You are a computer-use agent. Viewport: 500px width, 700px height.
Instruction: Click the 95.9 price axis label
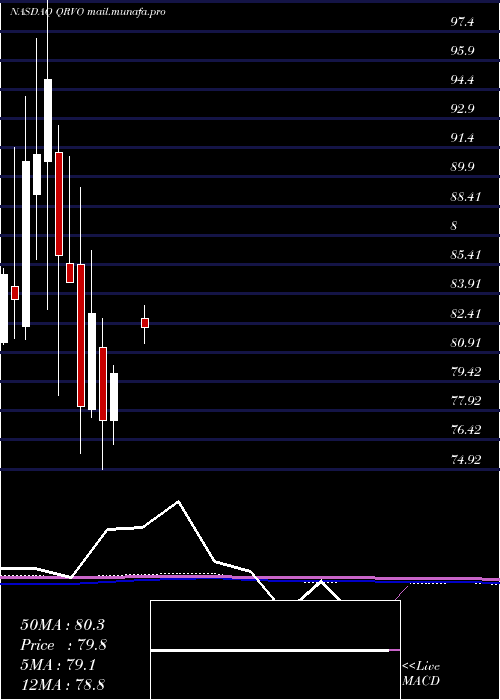462,51
